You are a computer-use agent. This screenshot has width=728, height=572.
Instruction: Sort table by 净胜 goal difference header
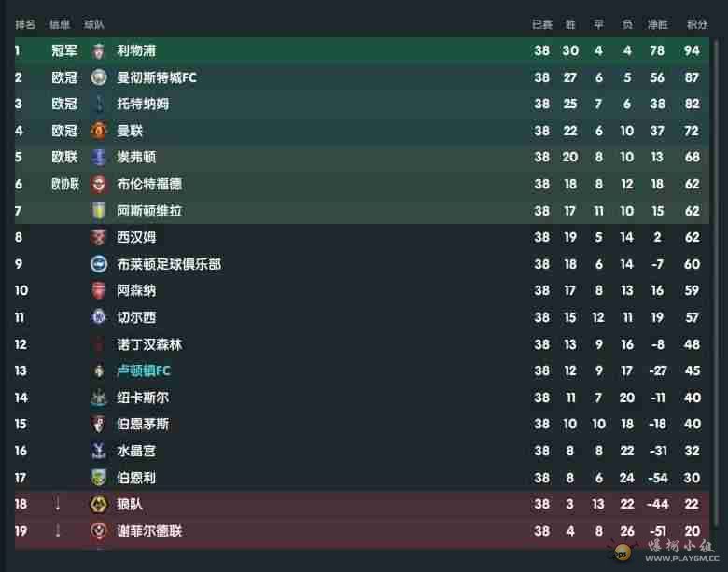[x=657, y=24]
